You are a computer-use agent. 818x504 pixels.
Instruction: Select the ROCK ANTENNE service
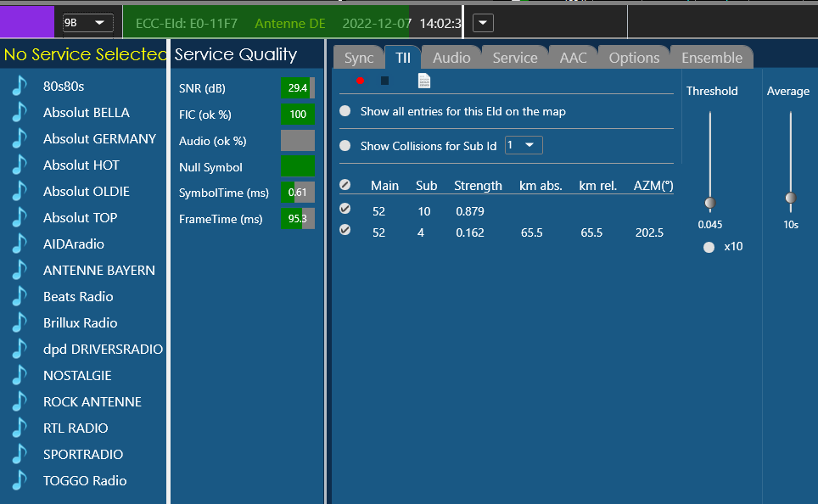click(92, 401)
